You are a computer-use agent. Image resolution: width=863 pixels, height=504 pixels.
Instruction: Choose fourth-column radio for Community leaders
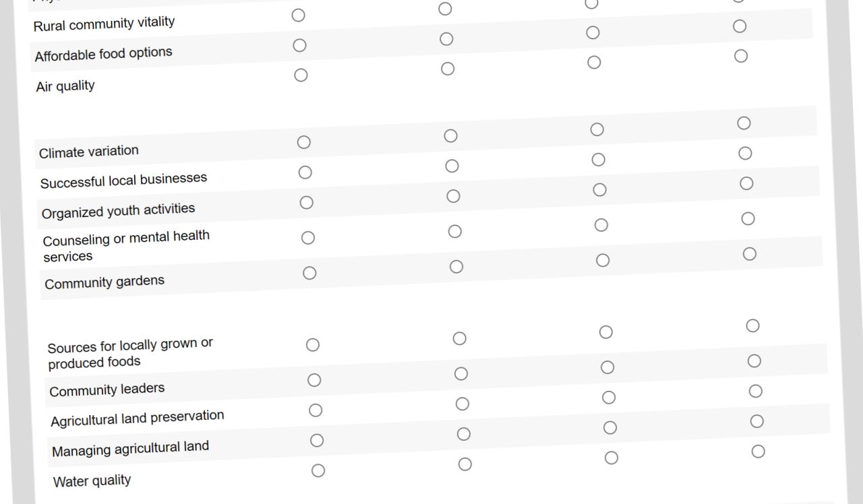[754, 361]
